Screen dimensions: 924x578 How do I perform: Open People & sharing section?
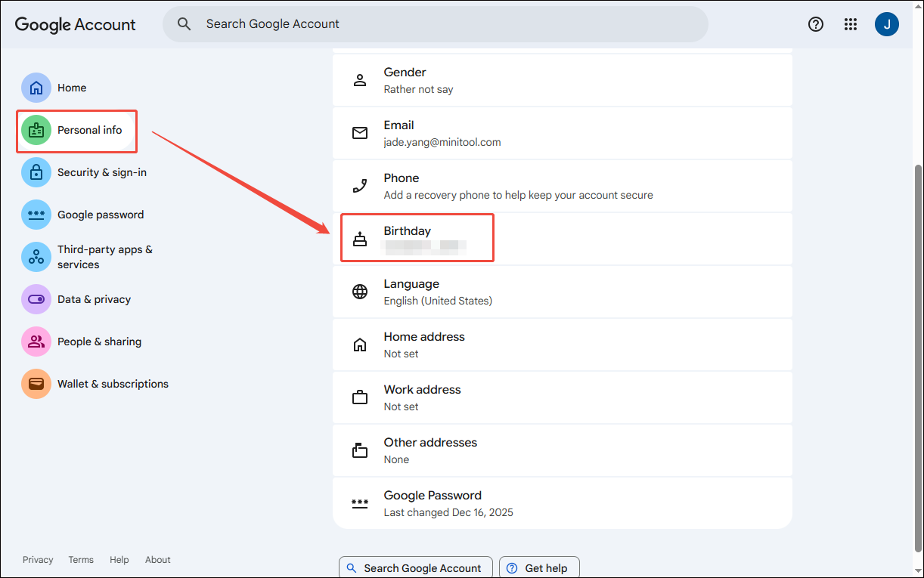(x=99, y=342)
